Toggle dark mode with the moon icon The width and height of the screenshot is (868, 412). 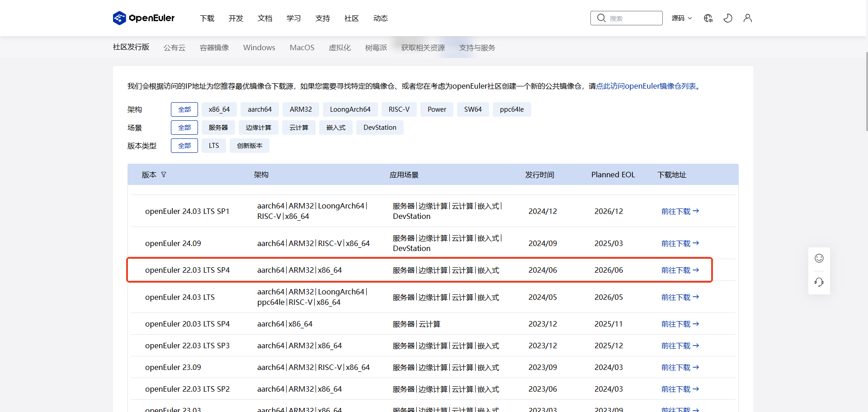pos(727,18)
